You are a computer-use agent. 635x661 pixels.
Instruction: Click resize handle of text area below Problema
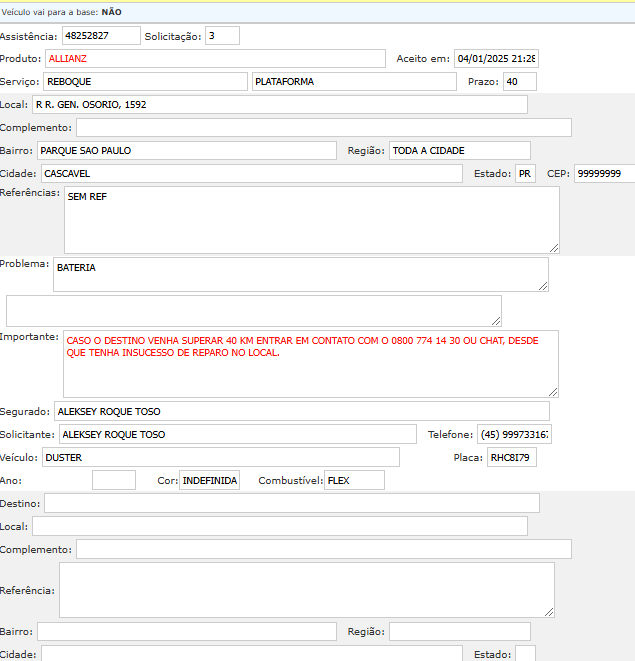pyautogui.click(x=496, y=321)
